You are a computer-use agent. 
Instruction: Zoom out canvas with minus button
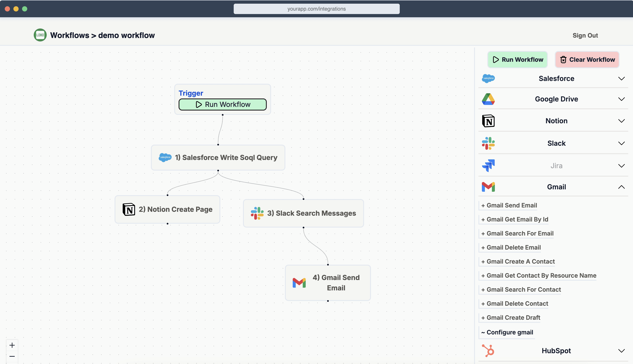12,356
